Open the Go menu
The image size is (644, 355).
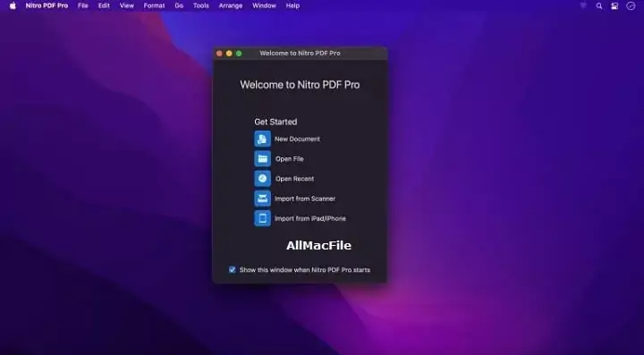coord(179,5)
